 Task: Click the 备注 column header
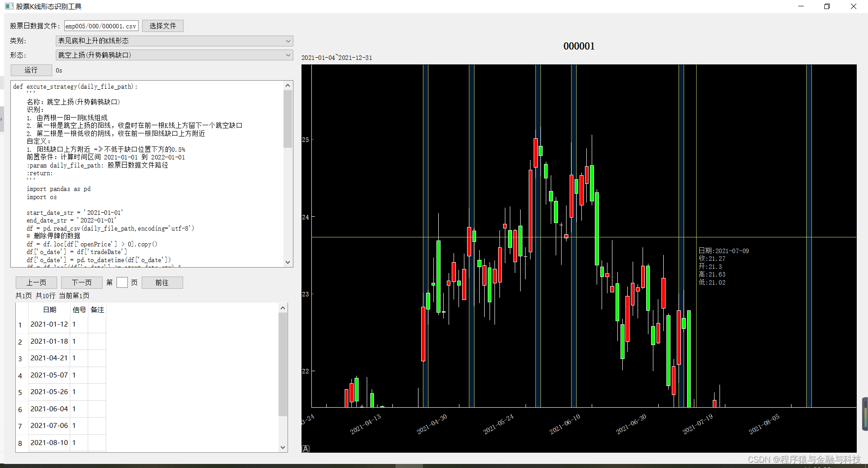(97, 310)
